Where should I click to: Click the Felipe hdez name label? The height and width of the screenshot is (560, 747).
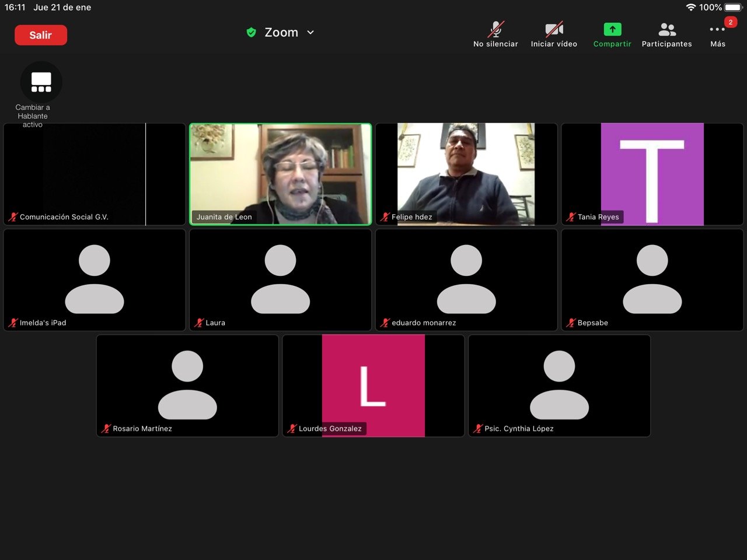[412, 217]
